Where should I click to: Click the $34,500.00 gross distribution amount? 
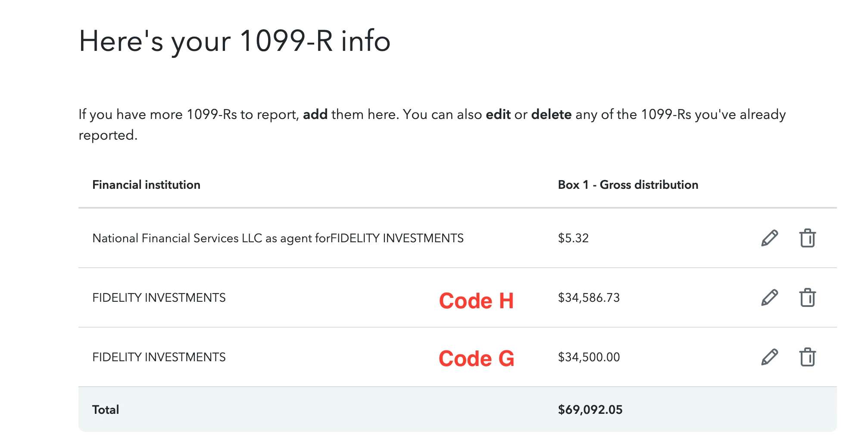point(588,357)
